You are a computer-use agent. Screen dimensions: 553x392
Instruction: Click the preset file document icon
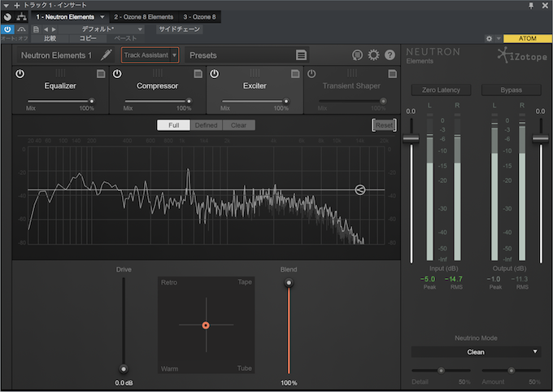coord(36,29)
